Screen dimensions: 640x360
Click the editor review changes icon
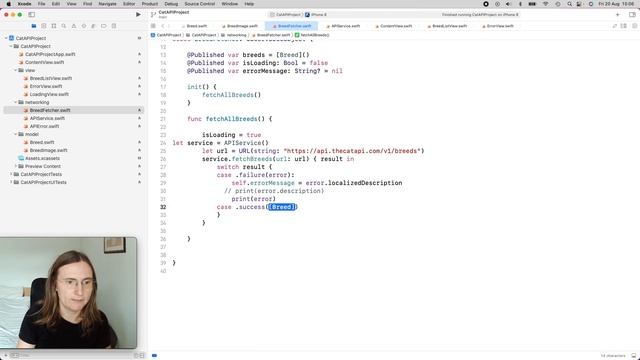(615, 26)
